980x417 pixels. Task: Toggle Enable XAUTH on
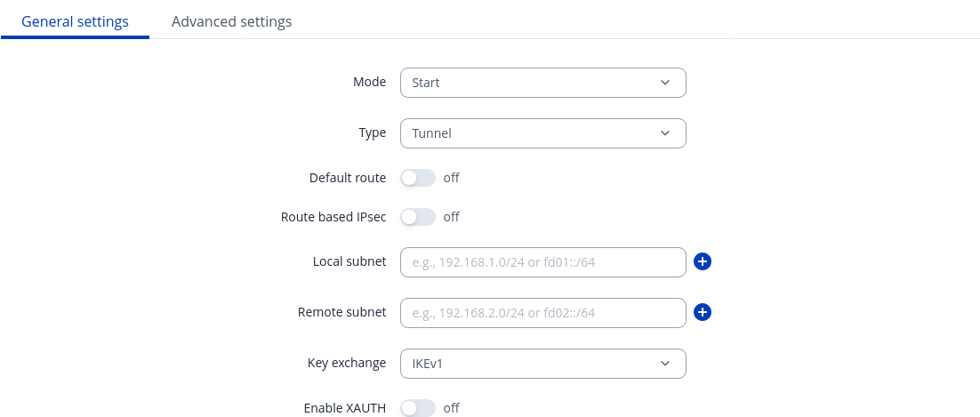click(x=417, y=407)
